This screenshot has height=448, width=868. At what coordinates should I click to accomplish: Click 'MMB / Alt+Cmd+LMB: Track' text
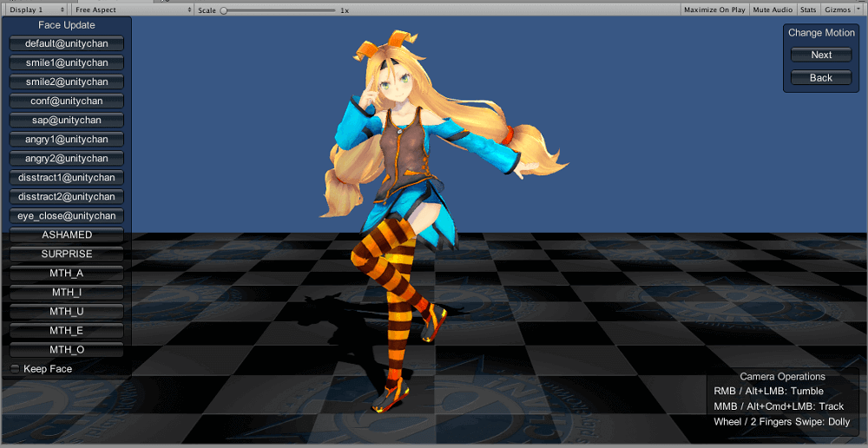click(x=779, y=406)
